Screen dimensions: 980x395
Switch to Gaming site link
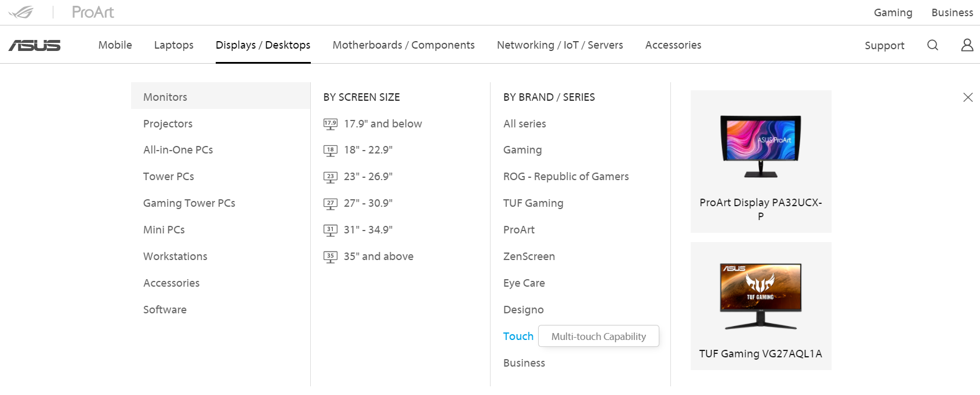click(x=893, y=13)
